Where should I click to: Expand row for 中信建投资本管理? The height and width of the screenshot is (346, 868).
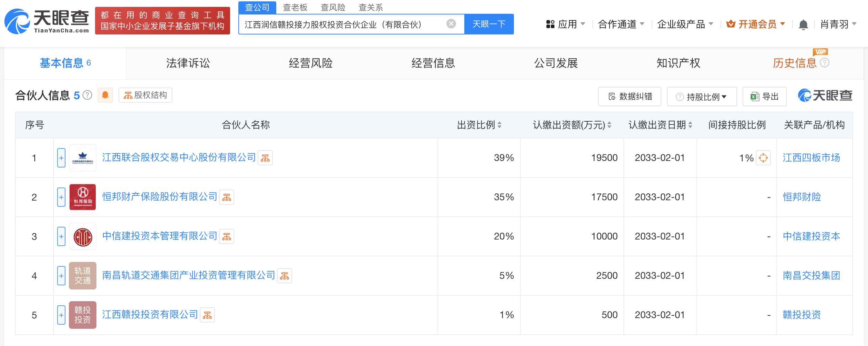tap(61, 236)
